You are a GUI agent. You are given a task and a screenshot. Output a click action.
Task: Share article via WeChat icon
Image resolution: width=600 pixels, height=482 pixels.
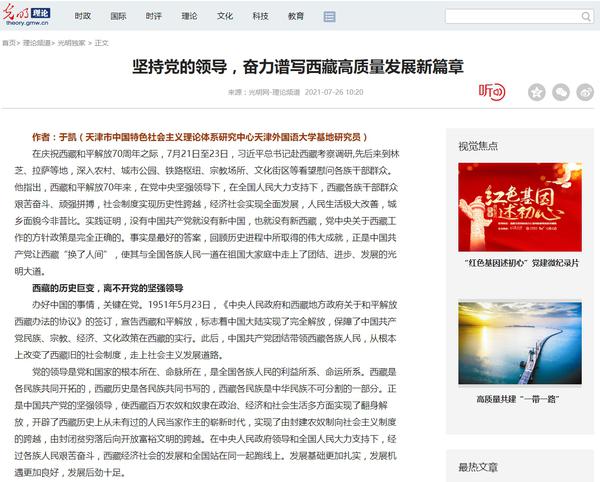pos(561,92)
